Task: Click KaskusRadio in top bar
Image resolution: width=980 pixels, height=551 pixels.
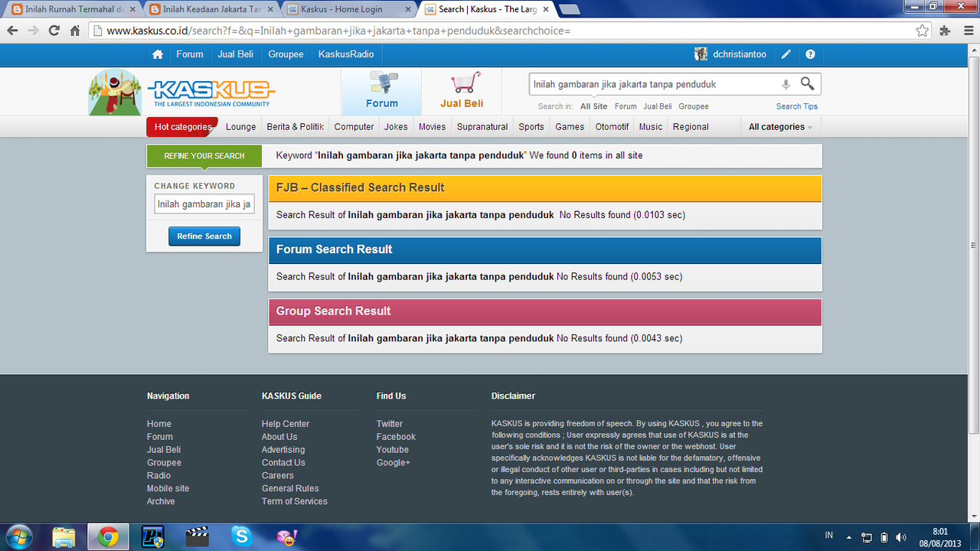Action: coord(346,54)
